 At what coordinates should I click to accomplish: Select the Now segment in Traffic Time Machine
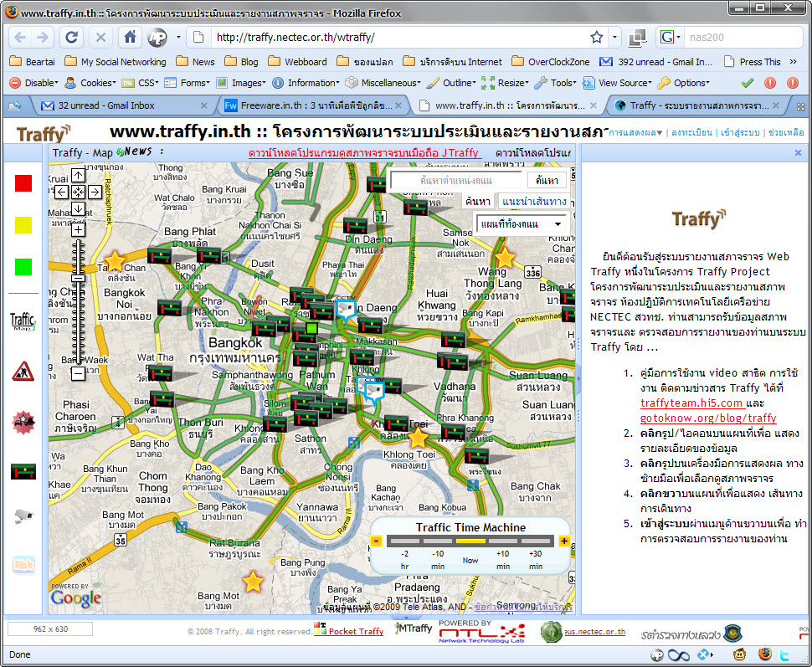click(x=470, y=541)
